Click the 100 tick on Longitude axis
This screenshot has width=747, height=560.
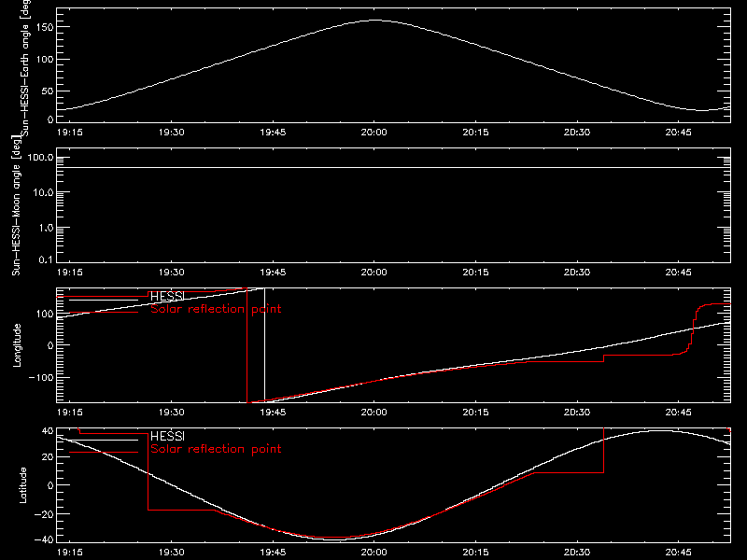click(45, 314)
